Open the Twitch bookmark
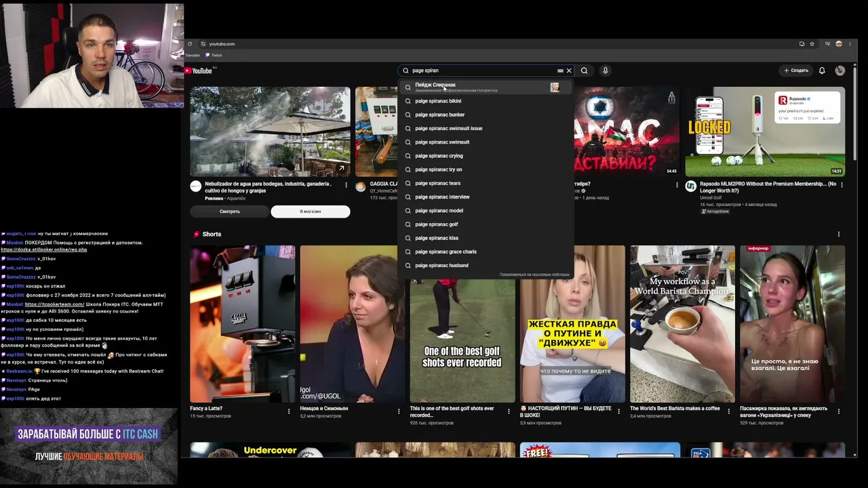868x488 pixels. tap(214, 56)
